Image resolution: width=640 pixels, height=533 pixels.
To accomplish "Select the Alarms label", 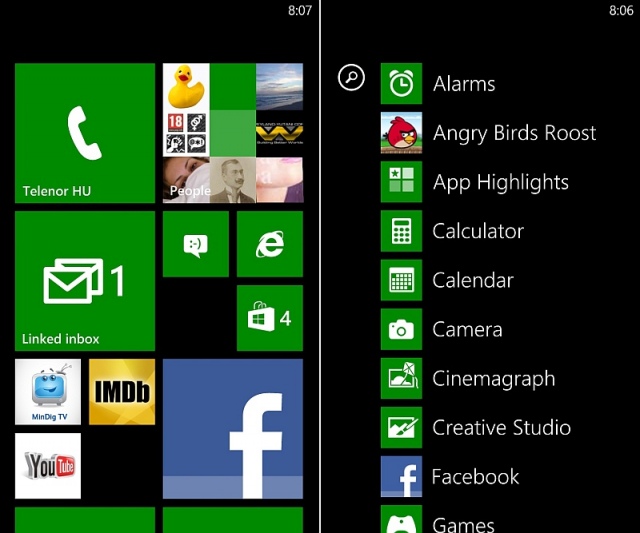I will [x=464, y=84].
